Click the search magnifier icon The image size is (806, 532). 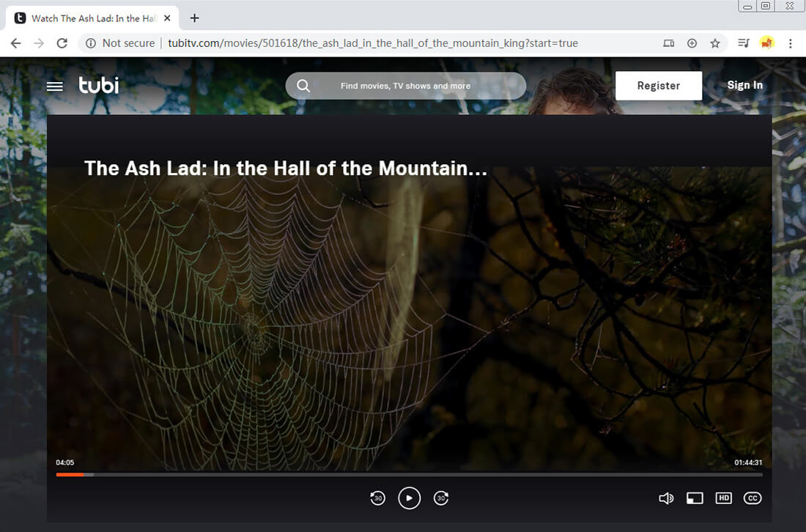click(303, 86)
